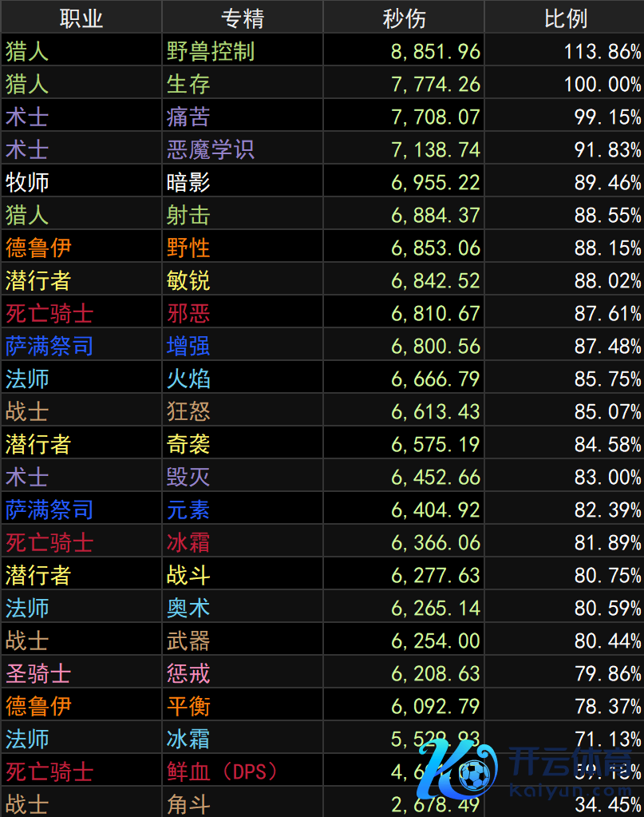644x817 pixels.
Task: Select the 圣骑士 class cell
Action: (38, 673)
